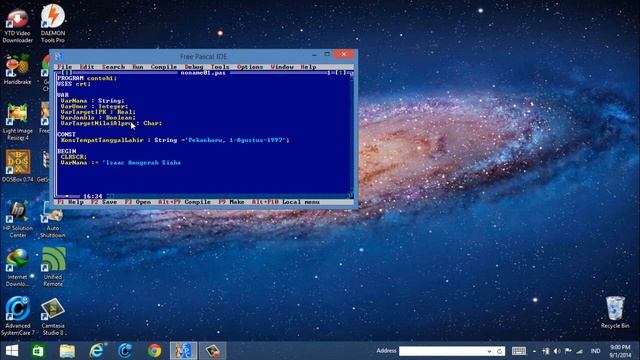The height and width of the screenshot is (360, 640).
Task: Select the HP Solution Center desktop icon
Action: [x=17, y=219]
